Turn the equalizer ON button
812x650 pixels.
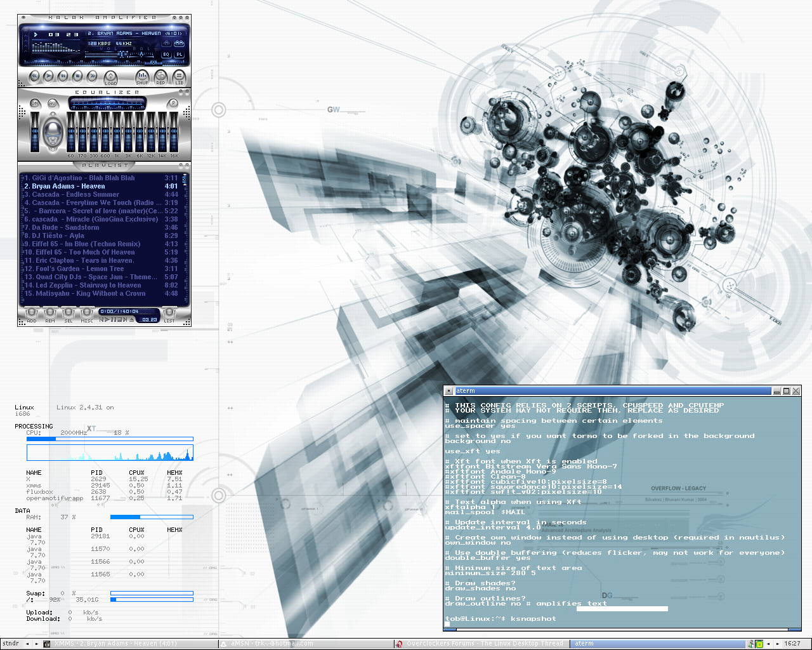35,103
